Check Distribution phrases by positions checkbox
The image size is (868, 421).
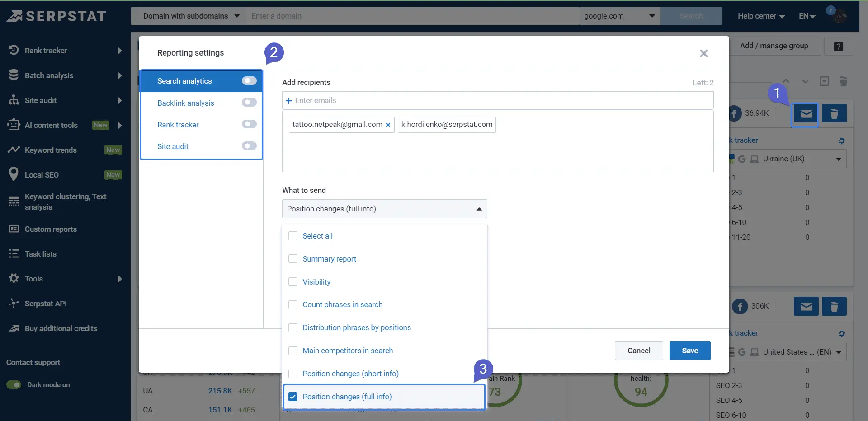tap(292, 327)
